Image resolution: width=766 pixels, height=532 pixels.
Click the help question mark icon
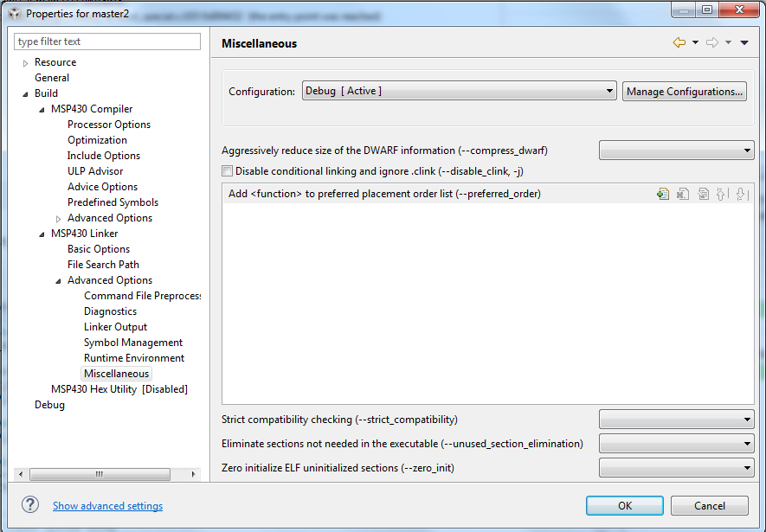click(30, 504)
